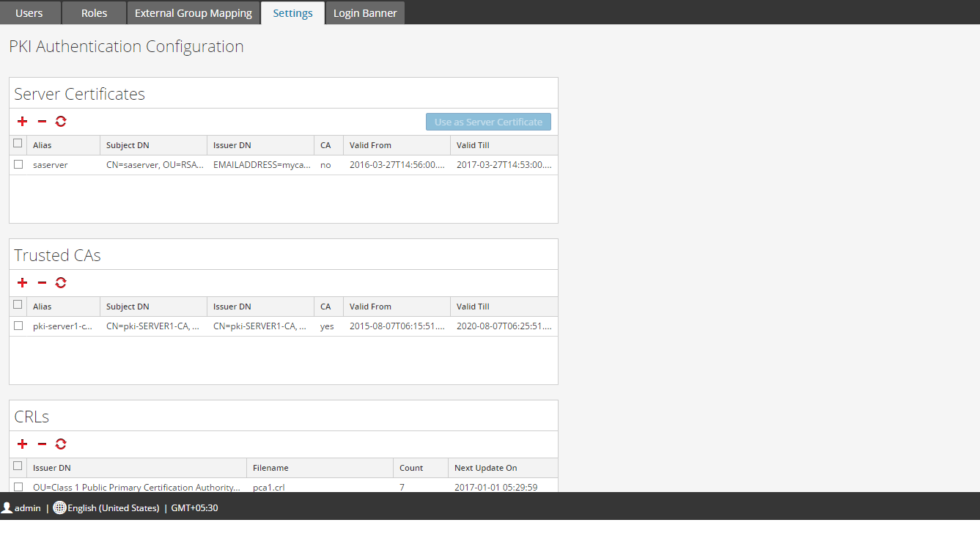The width and height of the screenshot is (980, 539).
Task: Tick the pca1.crl row checkbox
Action: click(x=18, y=487)
